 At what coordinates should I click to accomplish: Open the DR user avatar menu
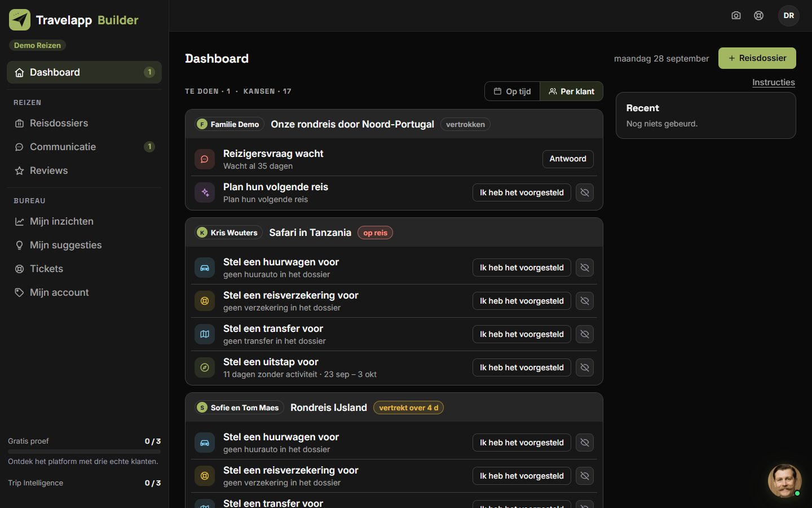pyautogui.click(x=789, y=16)
